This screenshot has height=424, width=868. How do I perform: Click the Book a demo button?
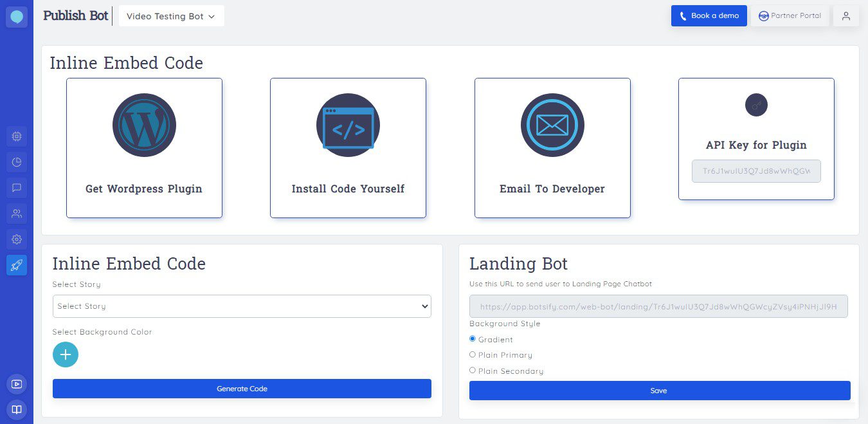[709, 15]
